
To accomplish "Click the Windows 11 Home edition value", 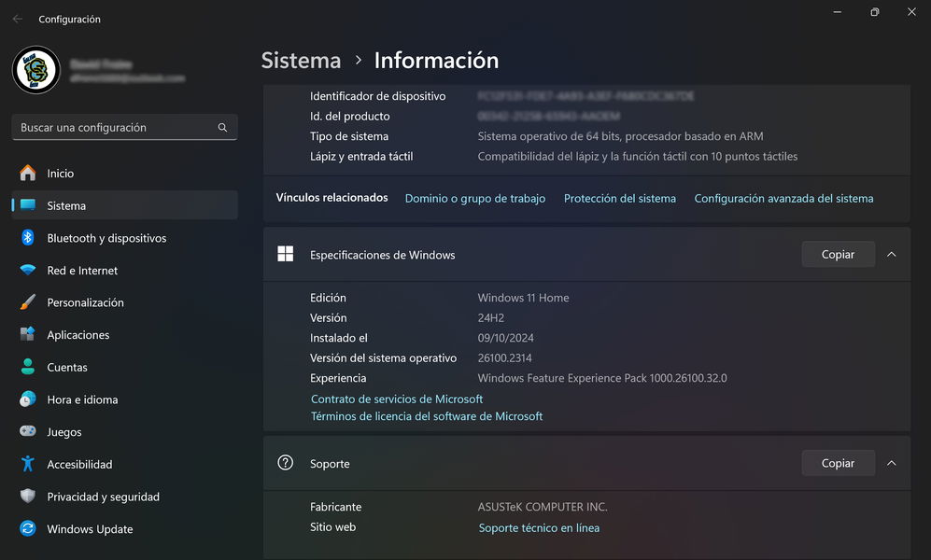I will pyautogui.click(x=523, y=298).
